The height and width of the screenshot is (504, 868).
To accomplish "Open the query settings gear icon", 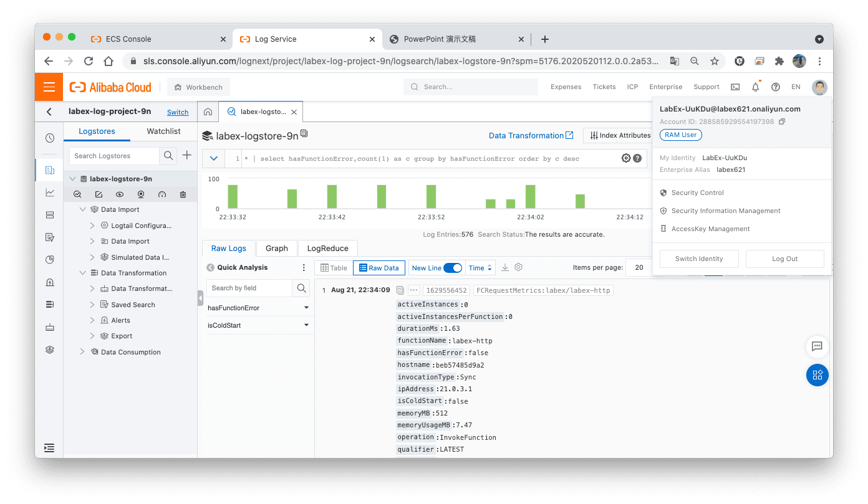I will tap(626, 158).
